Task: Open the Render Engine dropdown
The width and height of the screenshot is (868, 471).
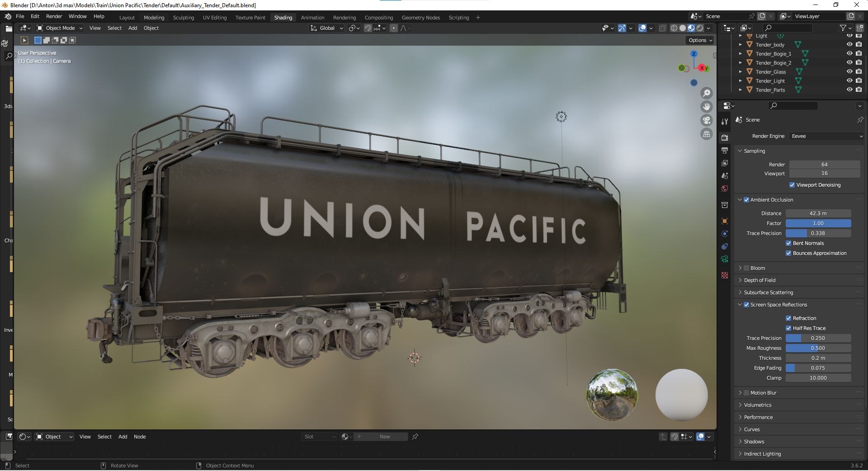Action: (x=826, y=136)
